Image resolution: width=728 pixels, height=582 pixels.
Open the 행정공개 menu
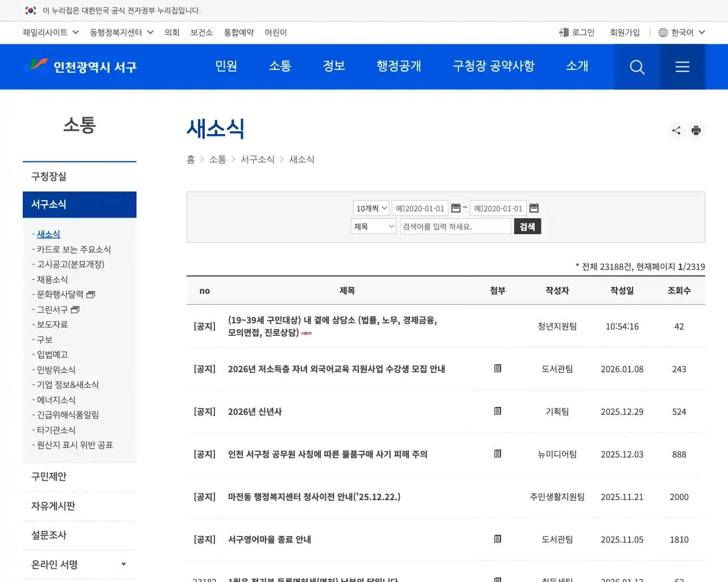point(399,66)
